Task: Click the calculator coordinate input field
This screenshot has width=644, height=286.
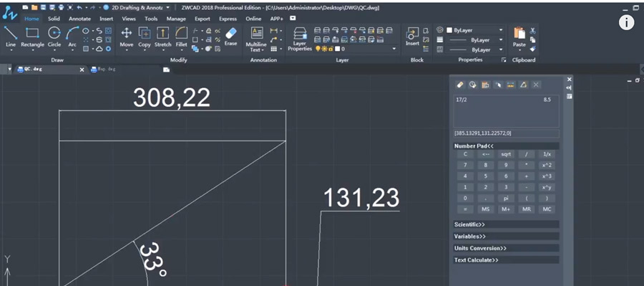Action: [x=506, y=133]
